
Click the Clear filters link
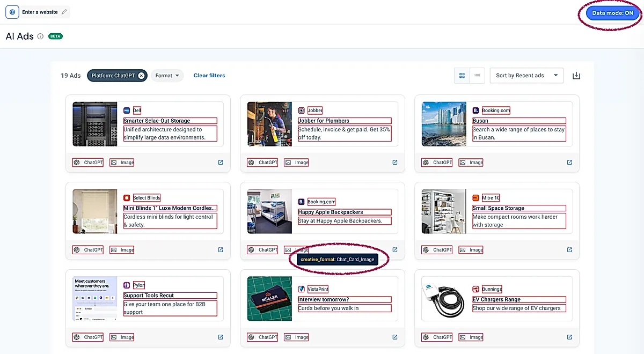pyautogui.click(x=209, y=76)
